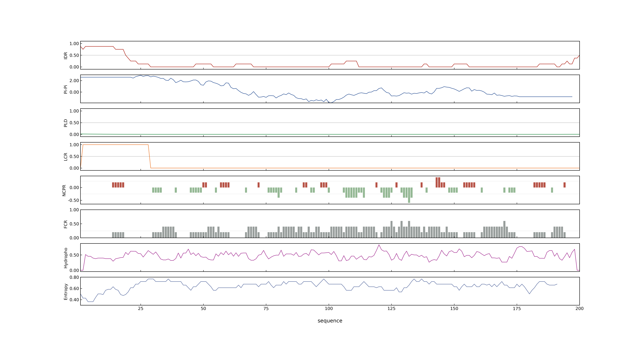This screenshot has width=644, height=343.
Task: Click the FCR axis label
Action: 66,224
